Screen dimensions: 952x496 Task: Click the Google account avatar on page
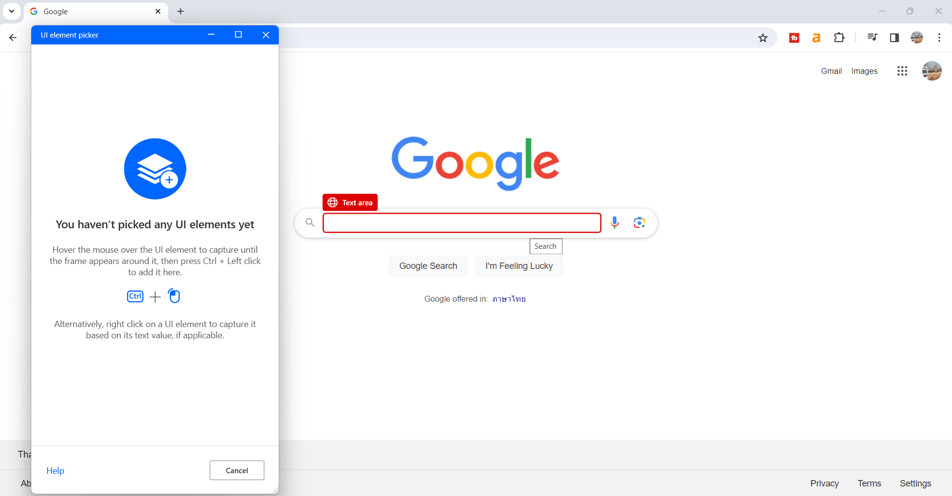pyautogui.click(x=931, y=71)
